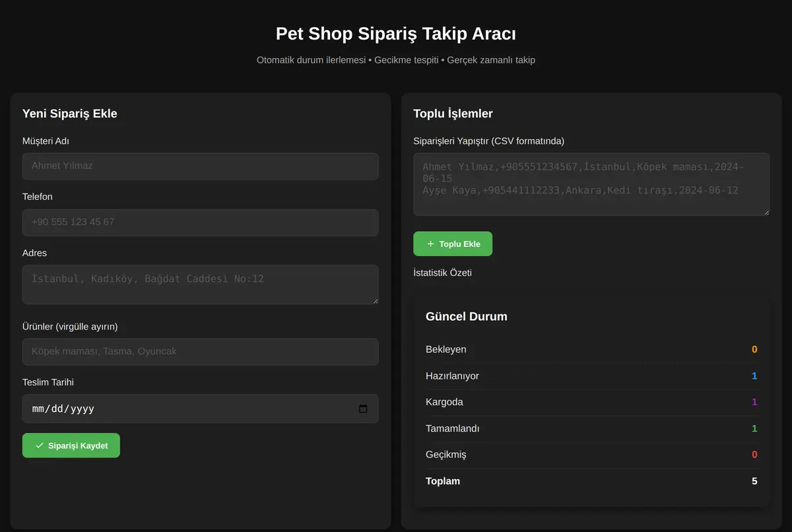Click the Tamamlandı count value
Viewport: 792px width, 532px height.
point(754,428)
